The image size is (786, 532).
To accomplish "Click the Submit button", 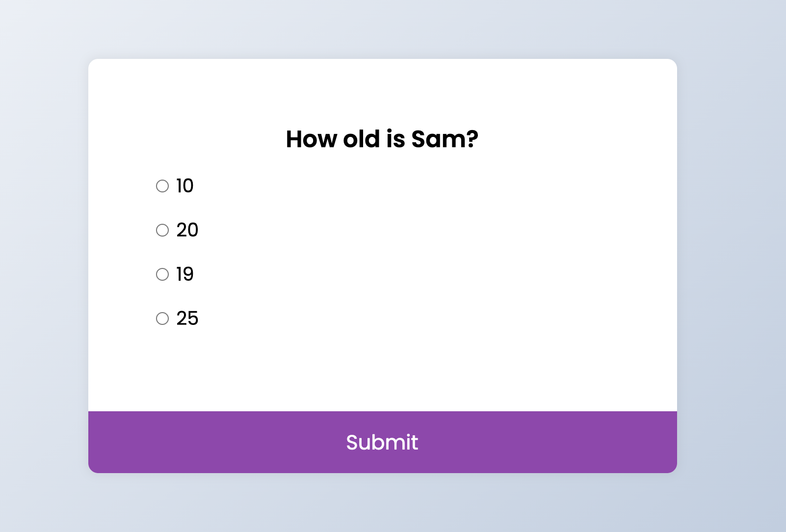I will pyautogui.click(x=383, y=442).
